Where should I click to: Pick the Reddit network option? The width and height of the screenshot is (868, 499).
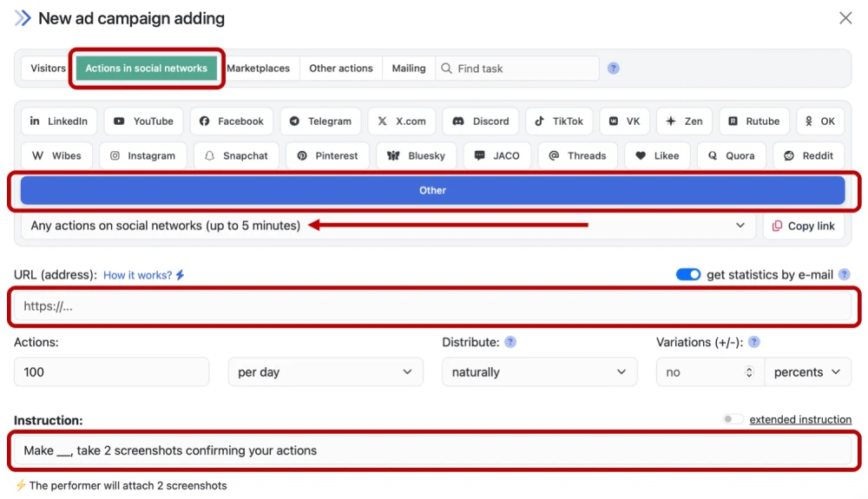(x=808, y=156)
